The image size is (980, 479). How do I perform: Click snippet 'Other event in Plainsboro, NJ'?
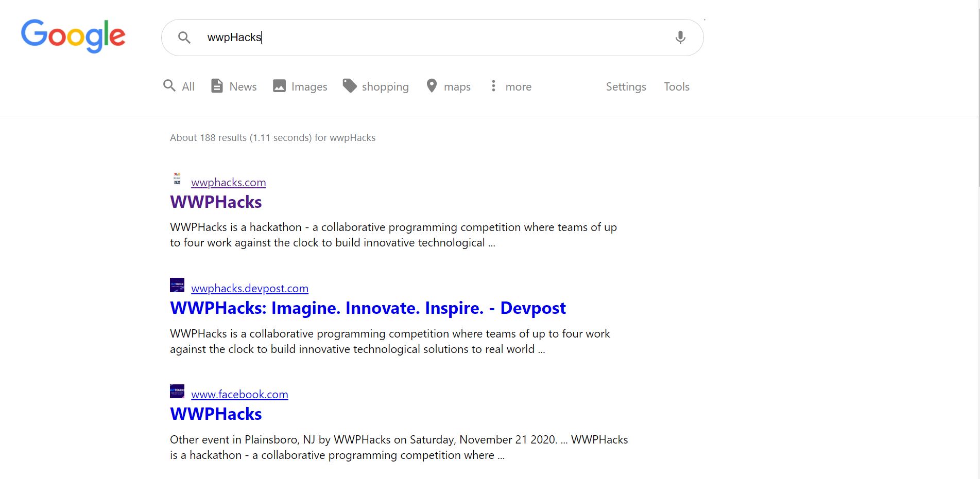click(242, 439)
